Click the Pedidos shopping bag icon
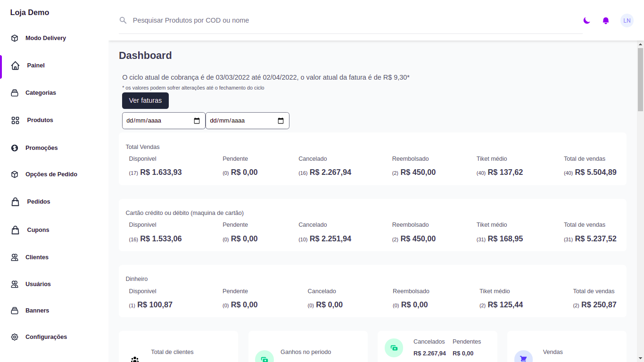Screen dimensions: 644x362 point(15,202)
